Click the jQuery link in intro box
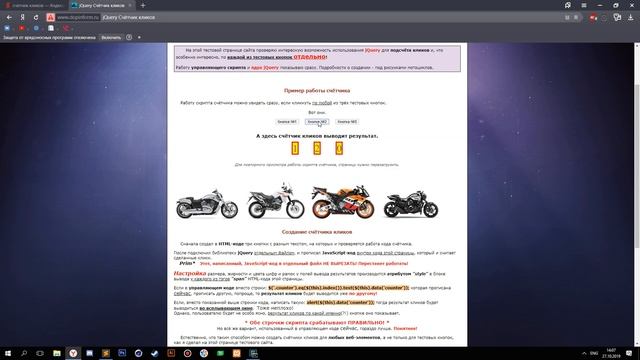640x360 pixels. [x=372, y=50]
